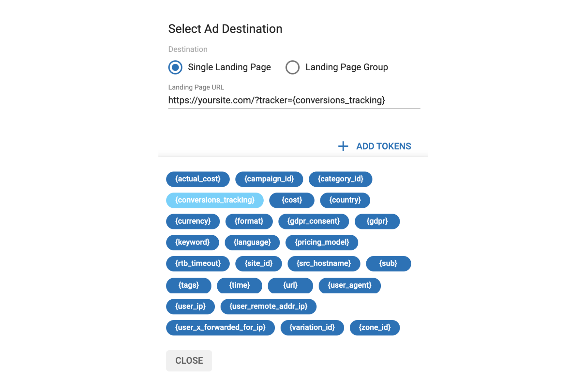Insert the {pricing_model} token
This screenshot has width=588, height=385.
coord(321,242)
